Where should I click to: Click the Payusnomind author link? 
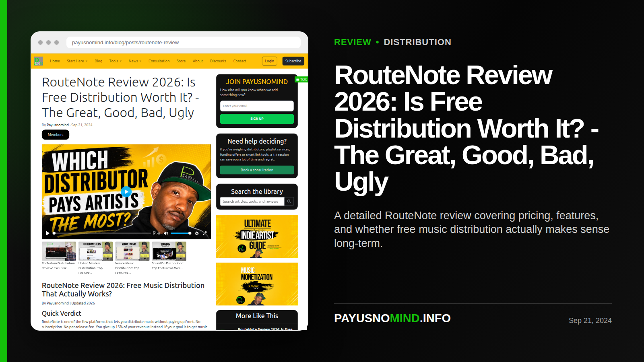pos(58,125)
